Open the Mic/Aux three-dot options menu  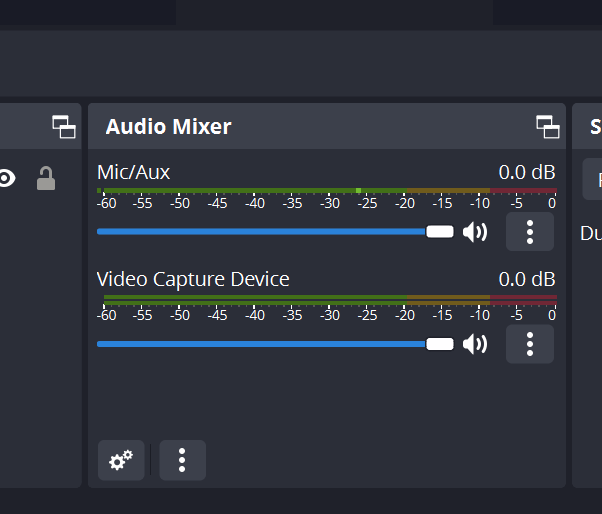[x=530, y=232]
